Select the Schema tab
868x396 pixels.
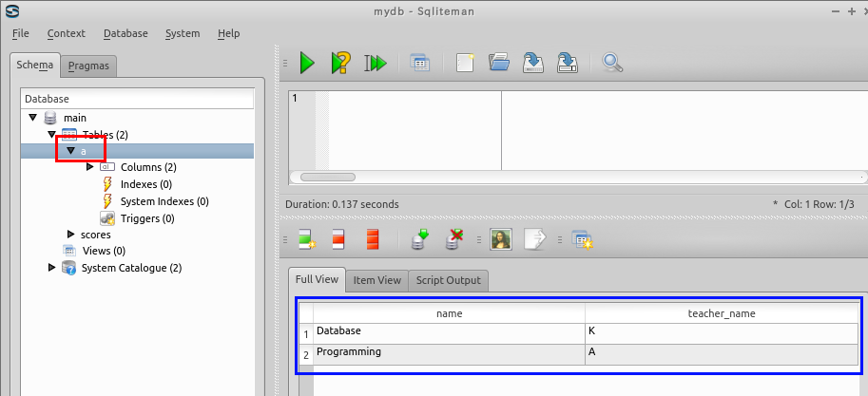click(35, 65)
